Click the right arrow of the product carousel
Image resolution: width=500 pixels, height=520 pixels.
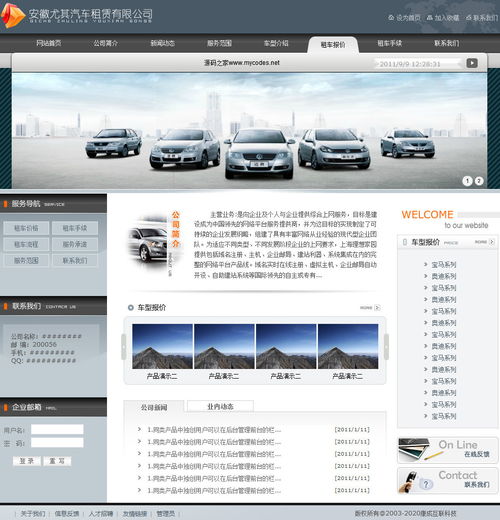point(386,347)
